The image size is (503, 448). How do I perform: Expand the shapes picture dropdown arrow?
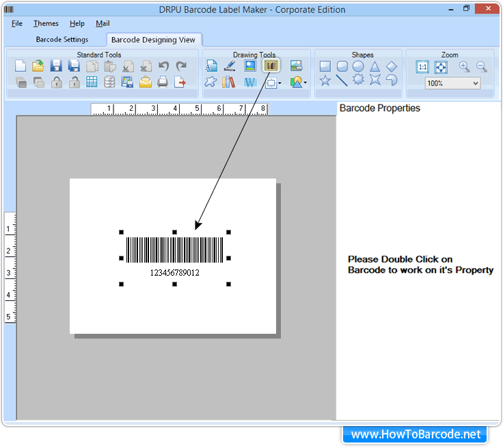(x=305, y=83)
